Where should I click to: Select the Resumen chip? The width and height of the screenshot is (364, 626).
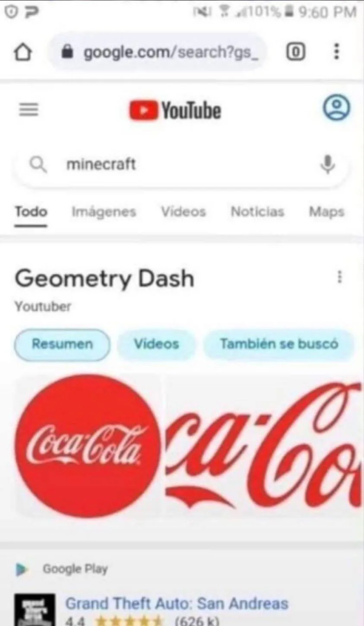click(62, 344)
